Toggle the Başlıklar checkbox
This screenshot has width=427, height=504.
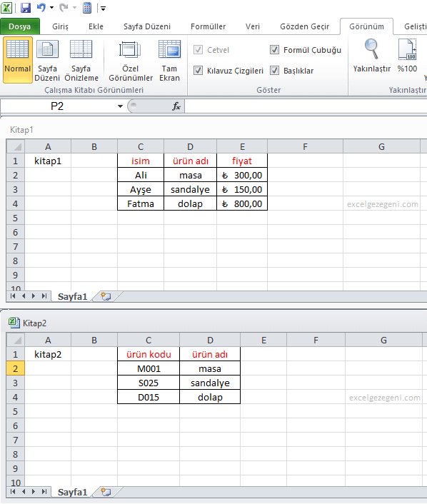(274, 71)
